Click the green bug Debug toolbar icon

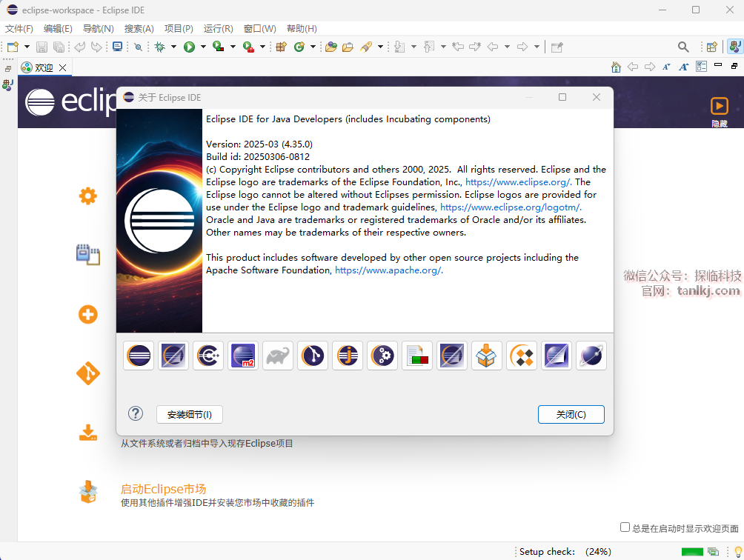[x=159, y=47]
